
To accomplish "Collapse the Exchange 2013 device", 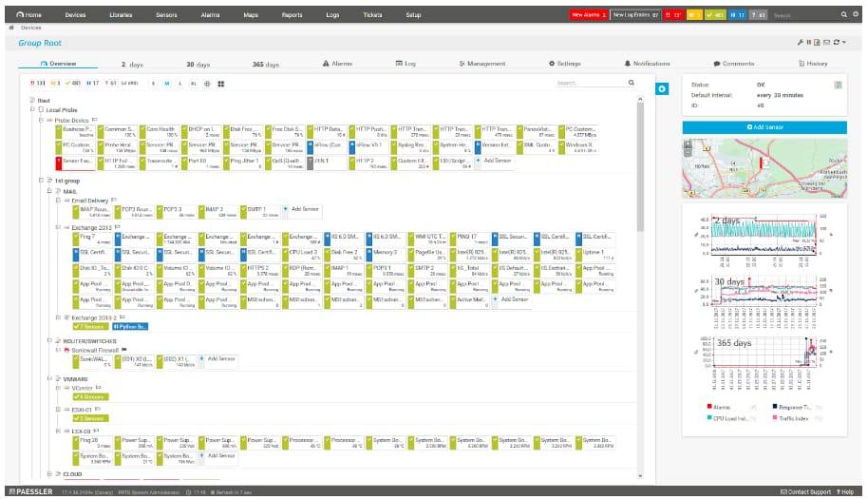I will click(x=58, y=227).
